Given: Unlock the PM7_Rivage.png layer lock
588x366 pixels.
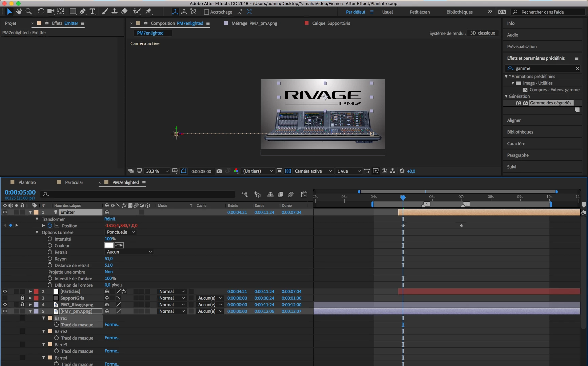Looking at the screenshot, I should (22, 305).
